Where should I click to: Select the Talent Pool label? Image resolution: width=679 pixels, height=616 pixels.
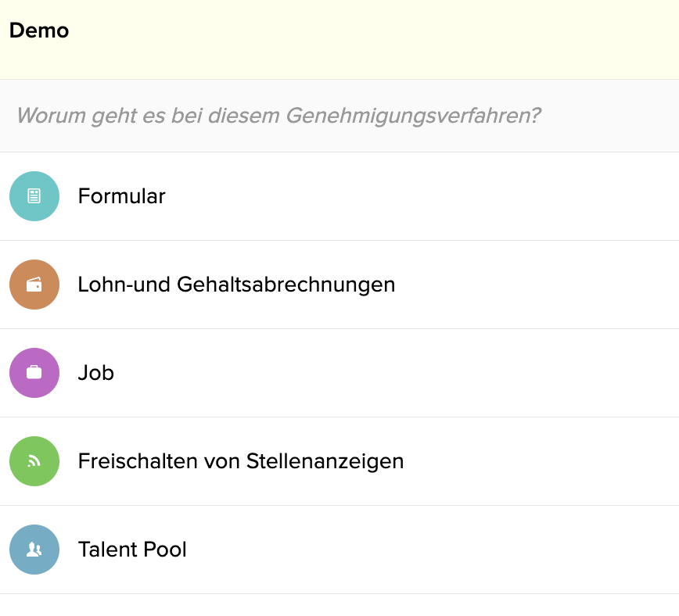tap(132, 550)
